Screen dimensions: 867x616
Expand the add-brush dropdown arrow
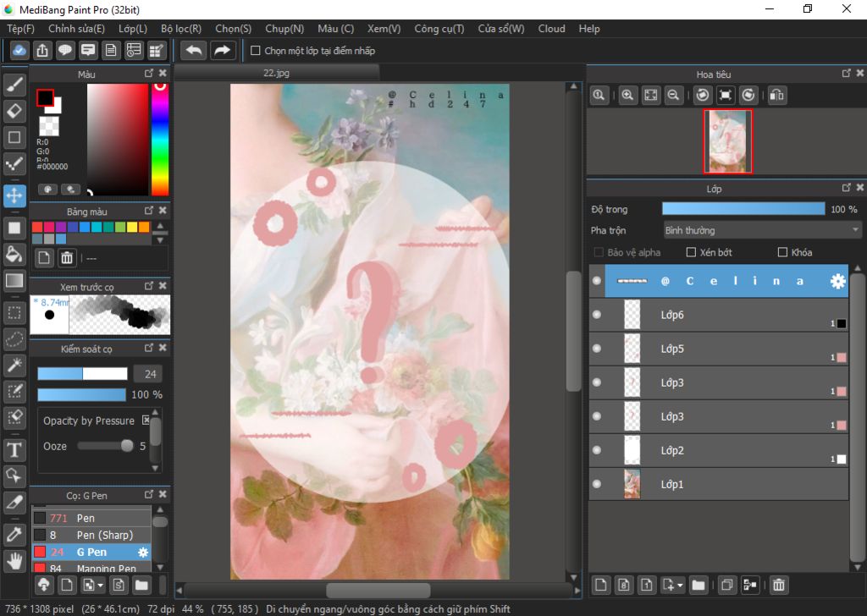click(x=100, y=585)
